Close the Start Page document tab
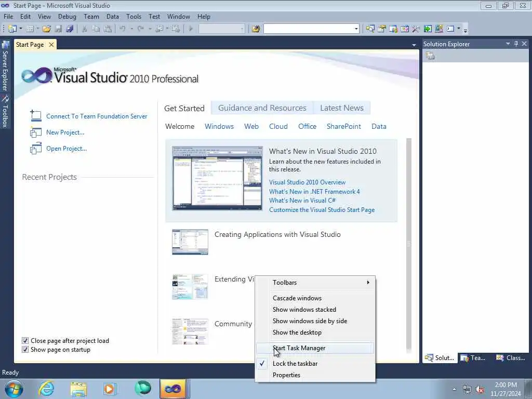The height and width of the screenshot is (399, 532). tap(51, 45)
